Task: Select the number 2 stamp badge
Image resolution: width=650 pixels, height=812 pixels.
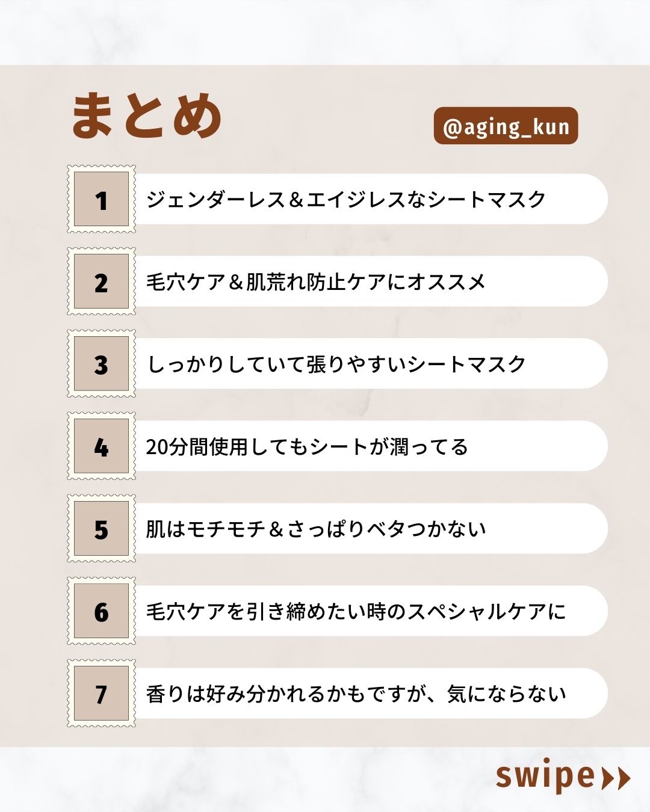Action: click(101, 281)
